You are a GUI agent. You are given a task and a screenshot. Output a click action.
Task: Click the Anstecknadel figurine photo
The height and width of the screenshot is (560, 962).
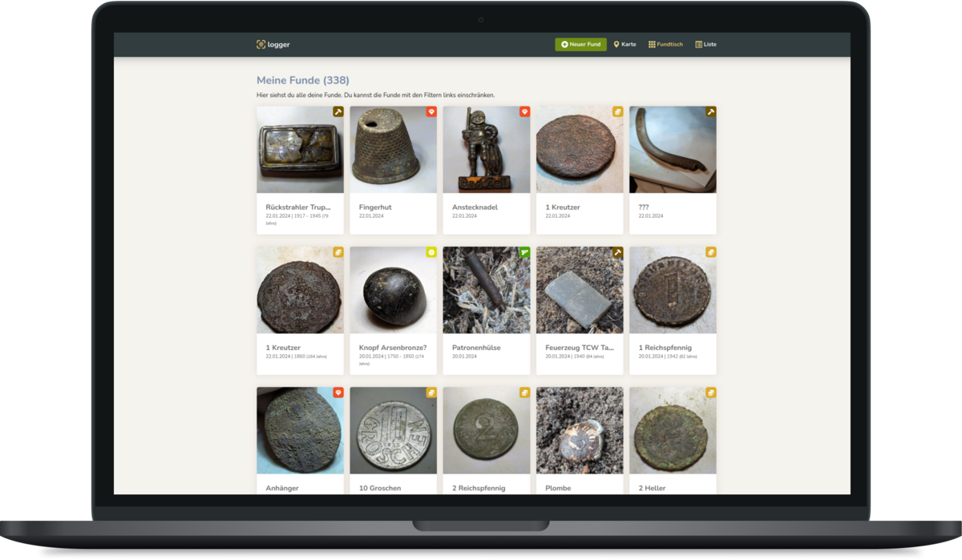(486, 150)
